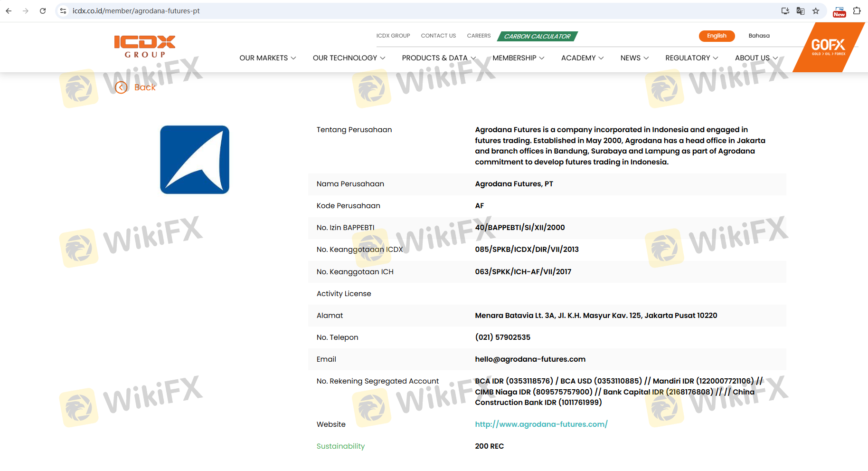
Task: Expand the Membership dropdown menu
Action: click(518, 58)
